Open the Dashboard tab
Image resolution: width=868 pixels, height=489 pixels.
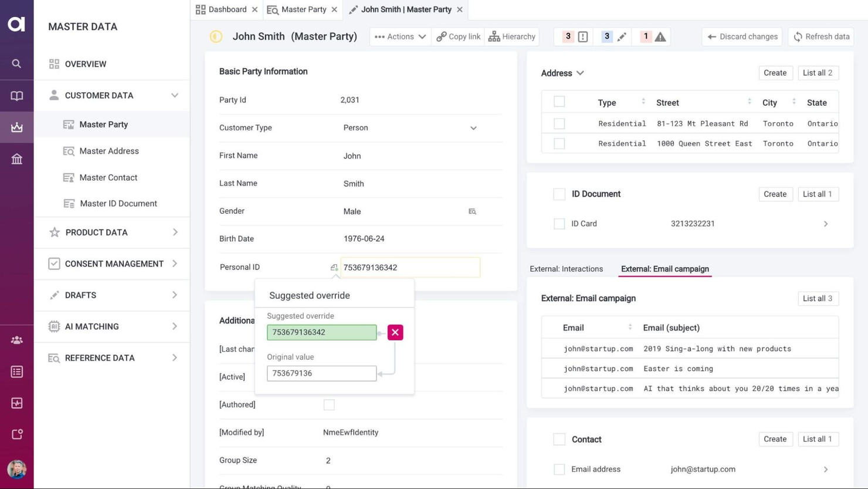click(228, 9)
